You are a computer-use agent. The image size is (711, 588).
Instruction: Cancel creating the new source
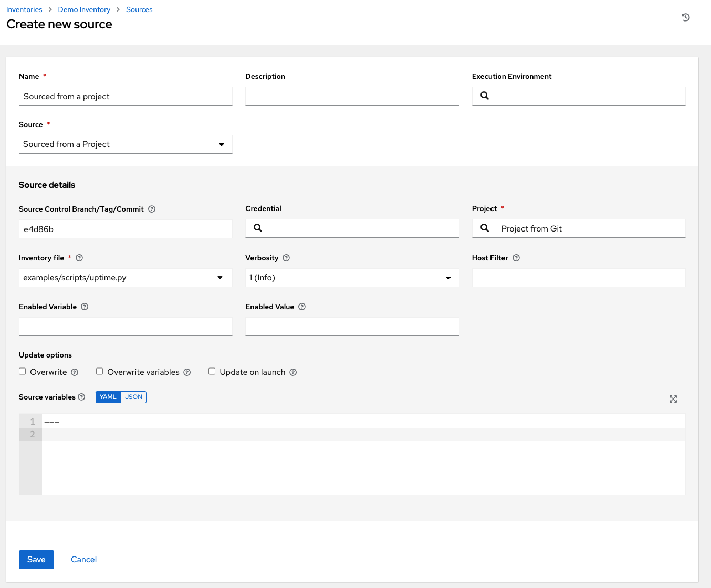83,559
